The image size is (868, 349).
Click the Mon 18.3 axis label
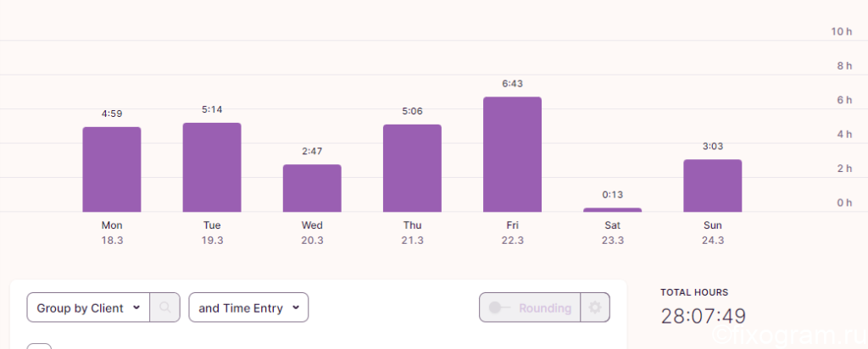coord(112,233)
